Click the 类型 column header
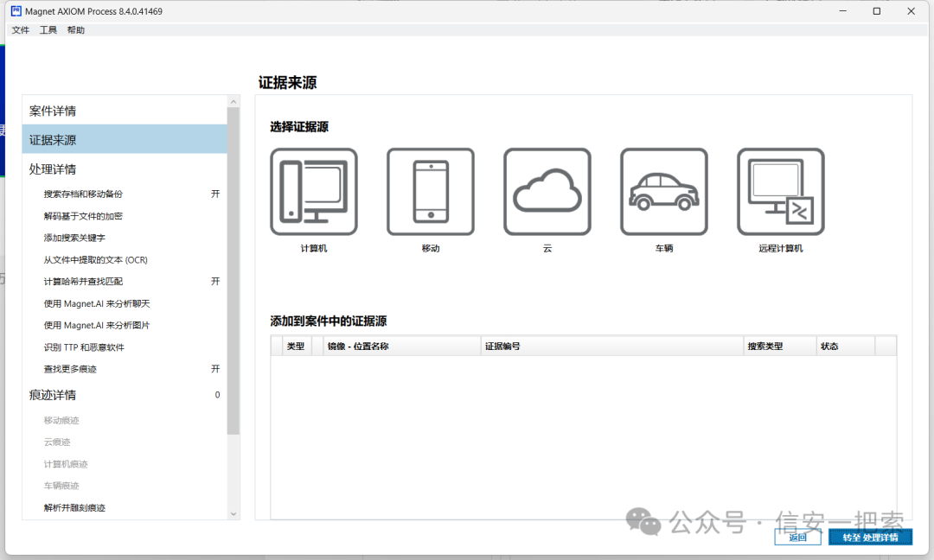 (297, 346)
